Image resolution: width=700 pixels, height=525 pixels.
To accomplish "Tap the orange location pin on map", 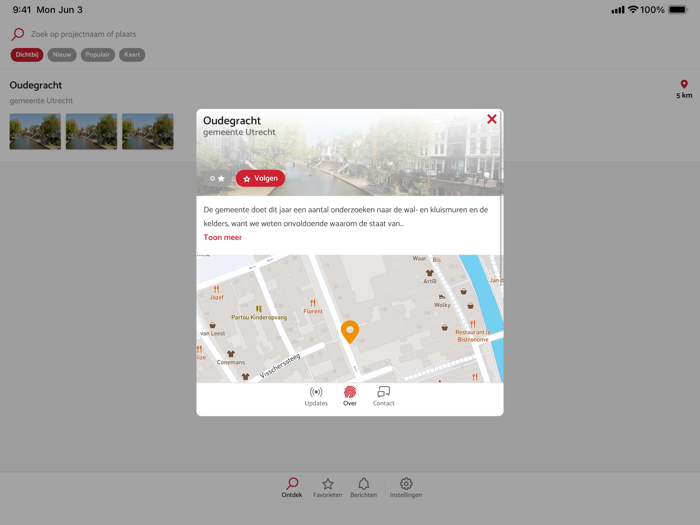I will click(350, 332).
